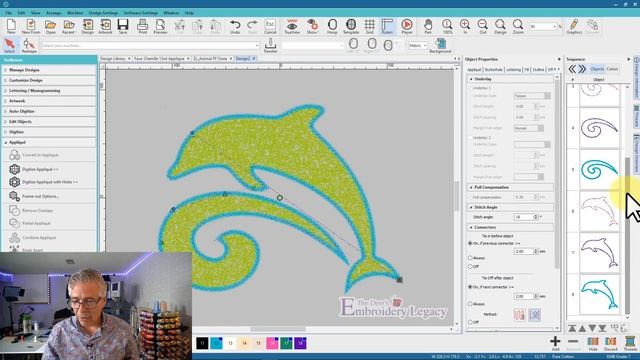Click the Hide color icon
The image size is (640, 360).
pyautogui.click(x=593, y=343)
